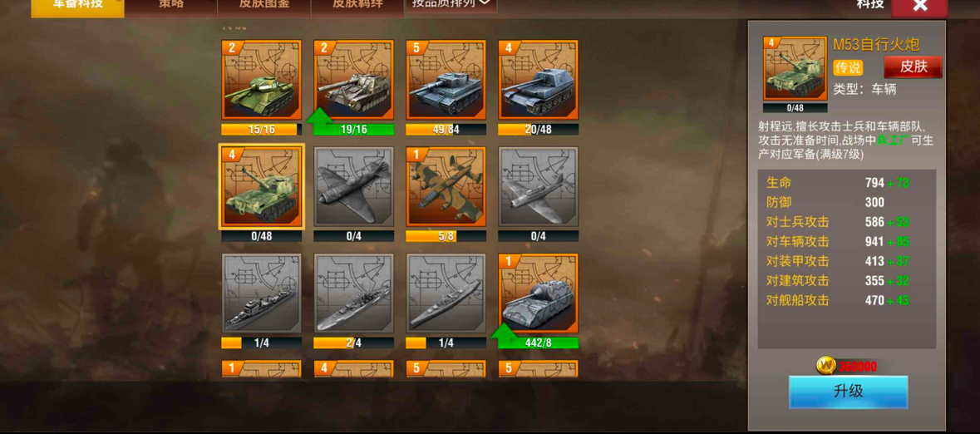980x434 pixels.
Task: Select the green T-34 tank card
Action: [261, 80]
